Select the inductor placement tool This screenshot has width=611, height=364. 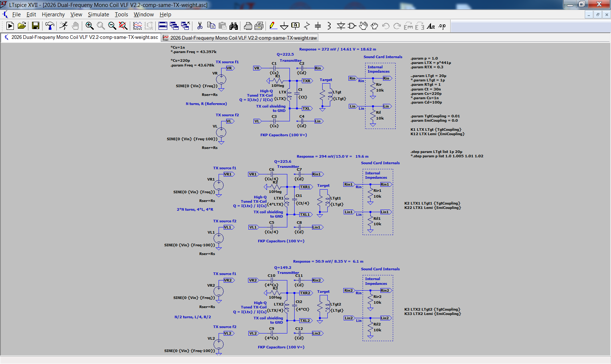[329, 26]
